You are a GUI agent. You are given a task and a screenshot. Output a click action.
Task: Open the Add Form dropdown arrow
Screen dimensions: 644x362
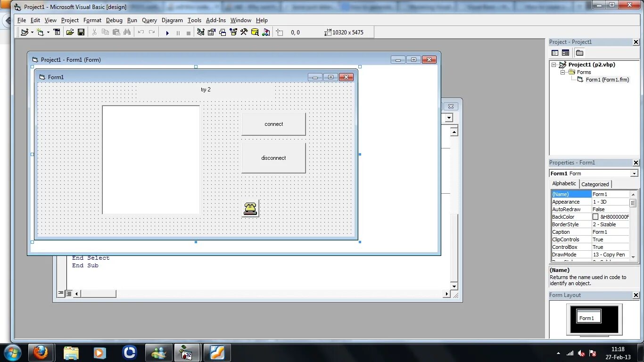click(48, 33)
